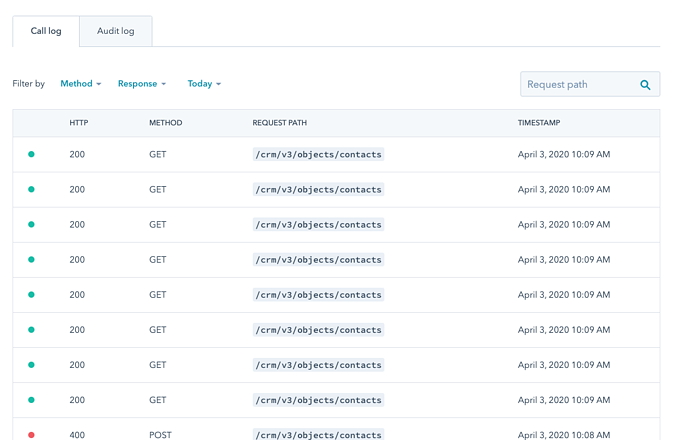The height and width of the screenshot is (440, 676).
Task: Select the Call log tab
Action: pyautogui.click(x=46, y=31)
